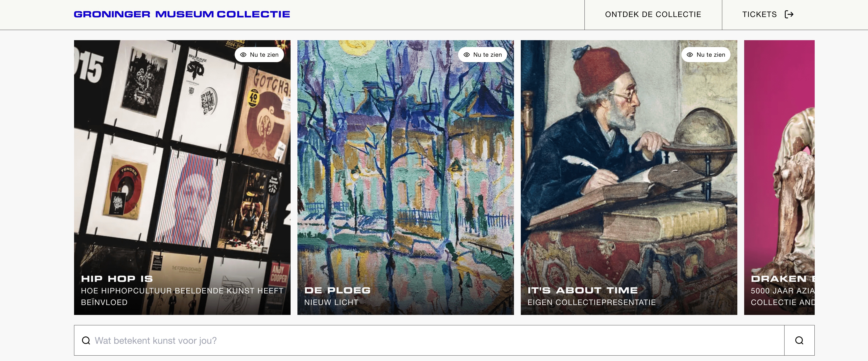Click the It's About Time exhibition title
The image size is (868, 361).
[582, 290]
